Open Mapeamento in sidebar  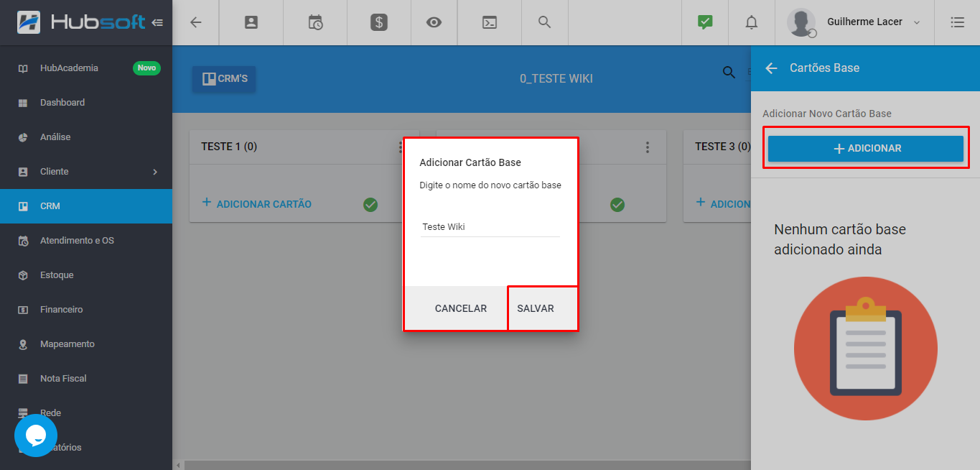point(86,344)
